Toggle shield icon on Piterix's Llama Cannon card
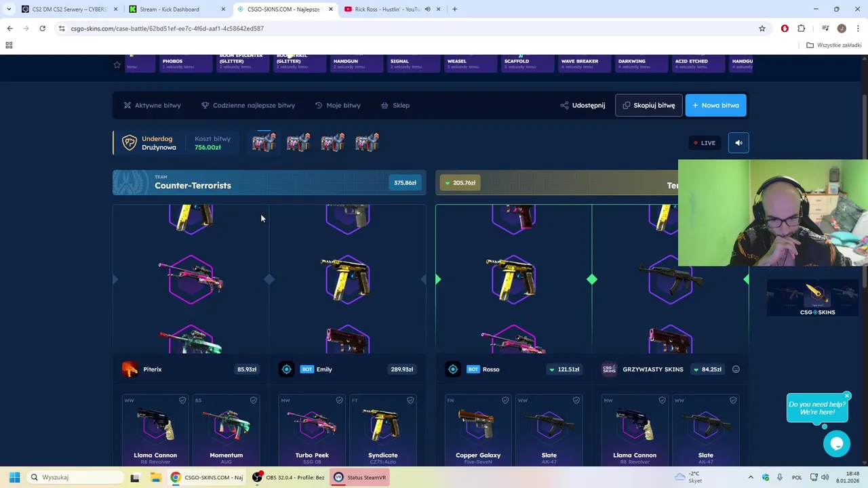The width and height of the screenshot is (868, 488). 182,401
